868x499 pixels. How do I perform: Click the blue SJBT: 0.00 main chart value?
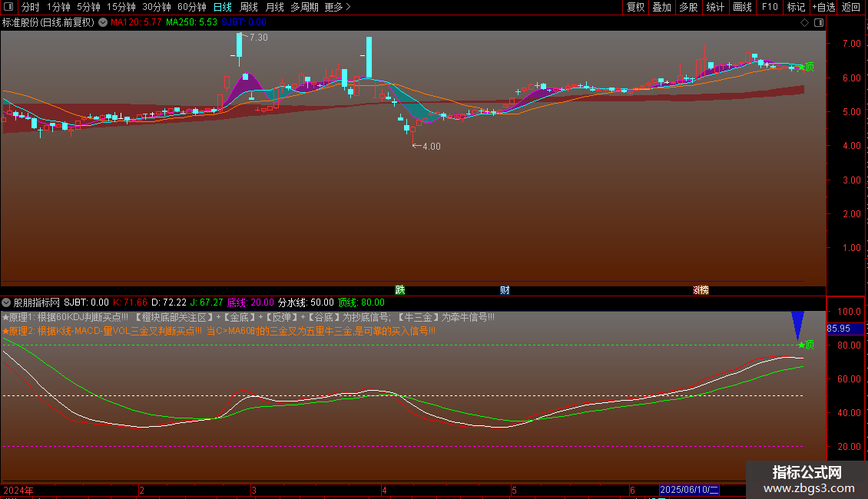[244, 23]
